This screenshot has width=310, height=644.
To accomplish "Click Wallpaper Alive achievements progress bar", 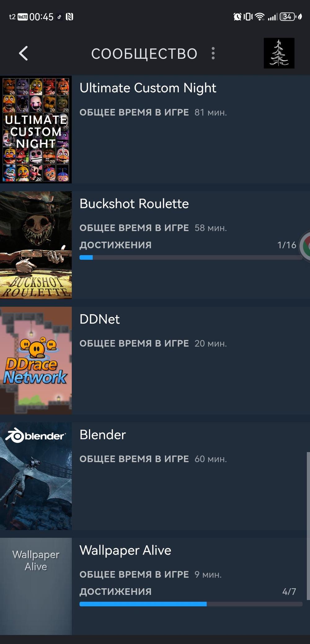I will pos(191,604).
